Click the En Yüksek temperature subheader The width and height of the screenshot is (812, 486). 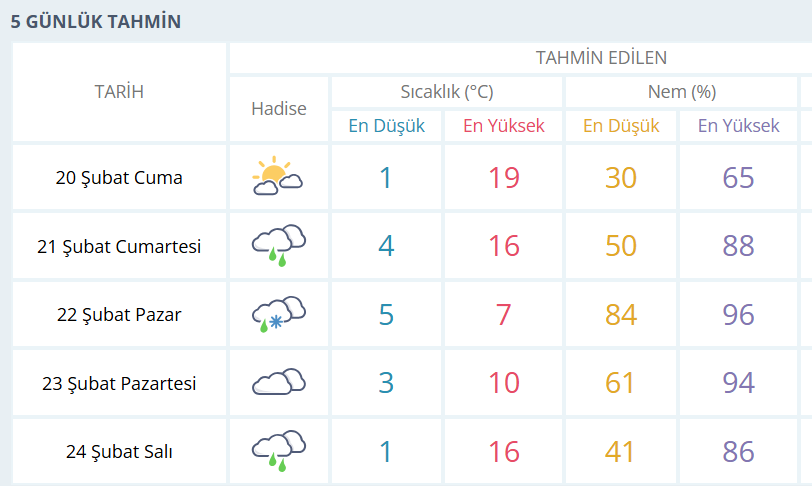503,125
